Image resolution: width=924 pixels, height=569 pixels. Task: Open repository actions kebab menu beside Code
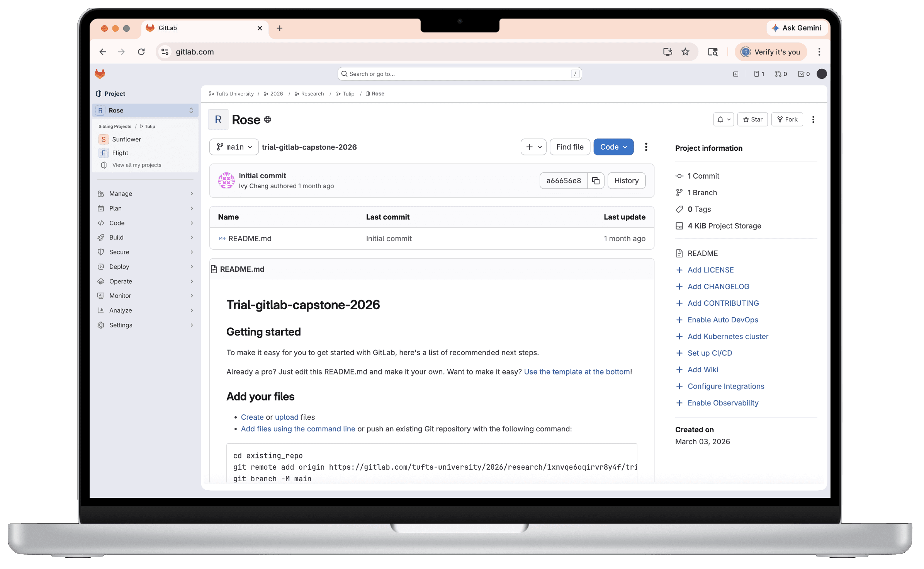tap(646, 147)
